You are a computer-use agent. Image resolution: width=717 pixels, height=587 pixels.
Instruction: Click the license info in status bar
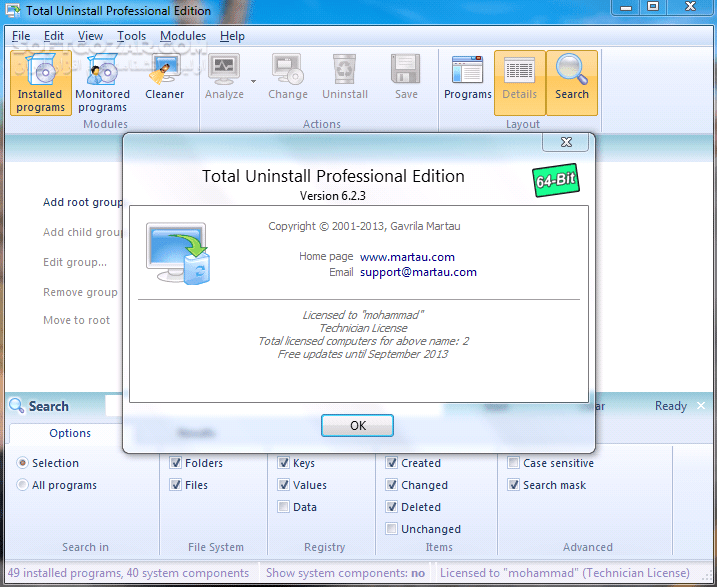click(x=565, y=573)
